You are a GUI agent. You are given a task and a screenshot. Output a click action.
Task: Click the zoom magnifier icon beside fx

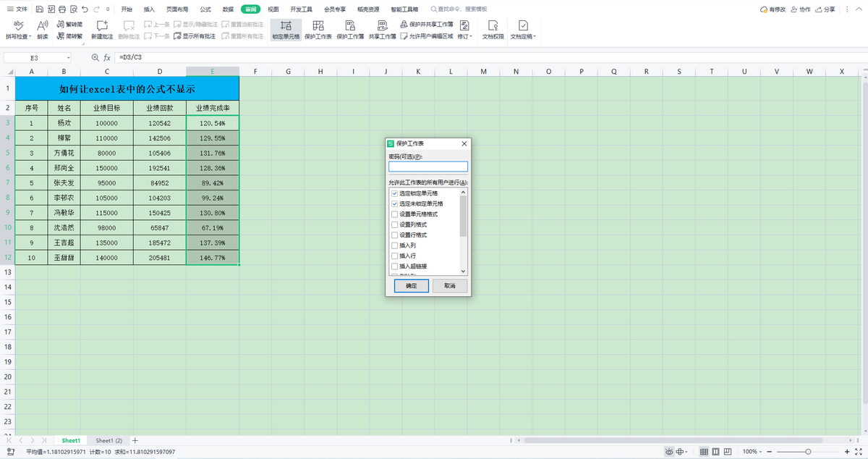point(95,57)
